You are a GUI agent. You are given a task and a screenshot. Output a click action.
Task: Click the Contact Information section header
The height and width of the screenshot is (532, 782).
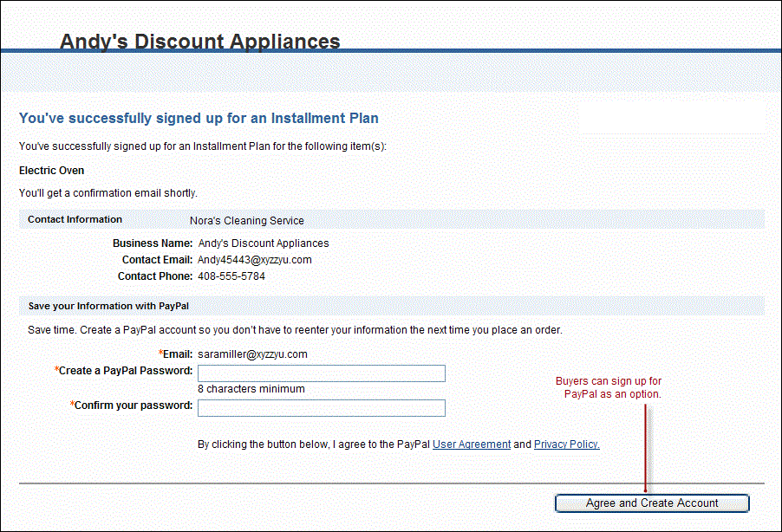coord(75,220)
